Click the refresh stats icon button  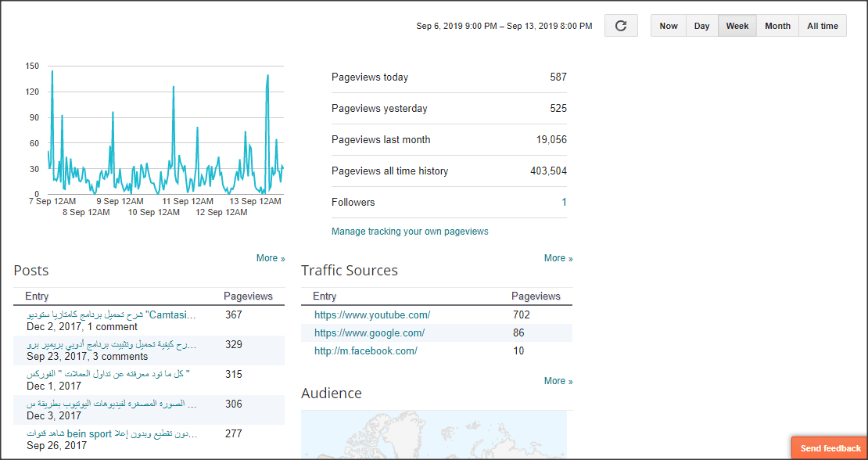tap(621, 26)
